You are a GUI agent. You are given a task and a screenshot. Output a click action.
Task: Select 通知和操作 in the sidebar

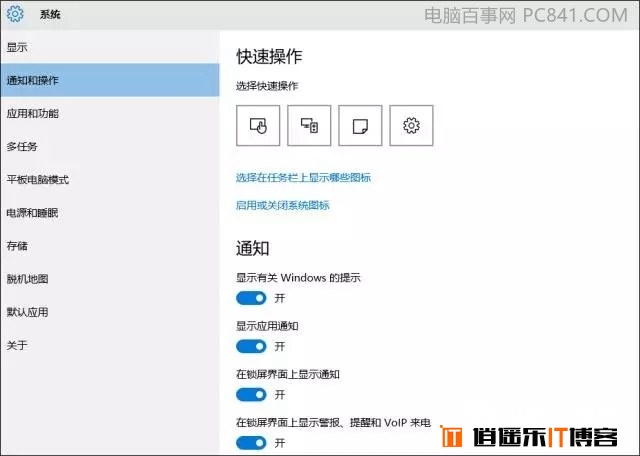point(110,80)
